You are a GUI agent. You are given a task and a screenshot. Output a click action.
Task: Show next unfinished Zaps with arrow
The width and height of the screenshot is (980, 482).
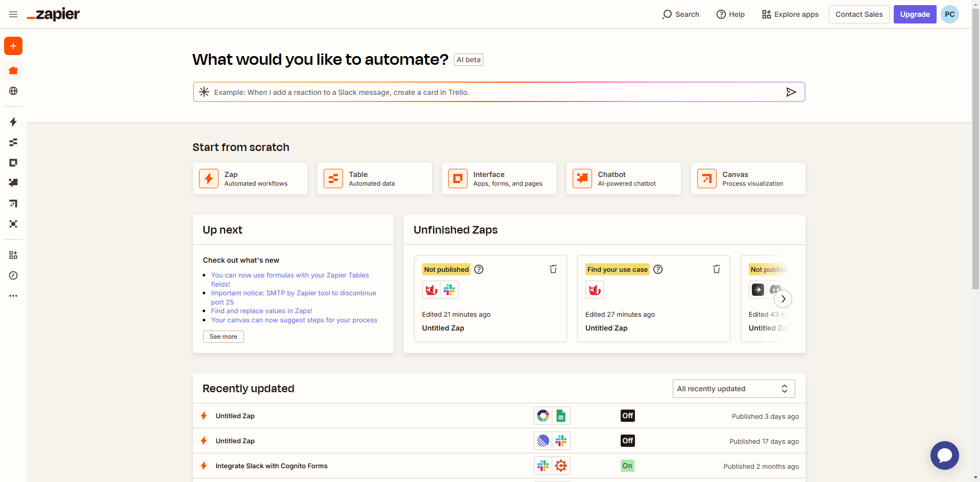783,299
